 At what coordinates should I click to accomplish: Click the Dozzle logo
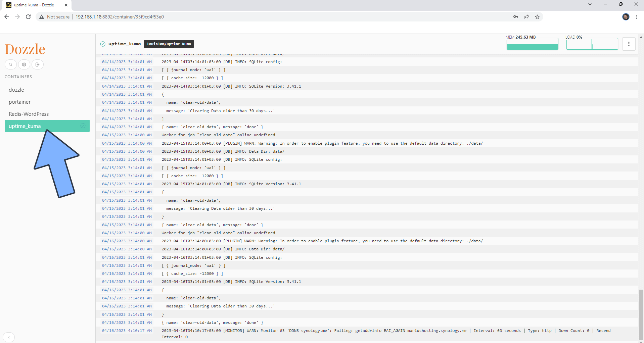[25, 49]
